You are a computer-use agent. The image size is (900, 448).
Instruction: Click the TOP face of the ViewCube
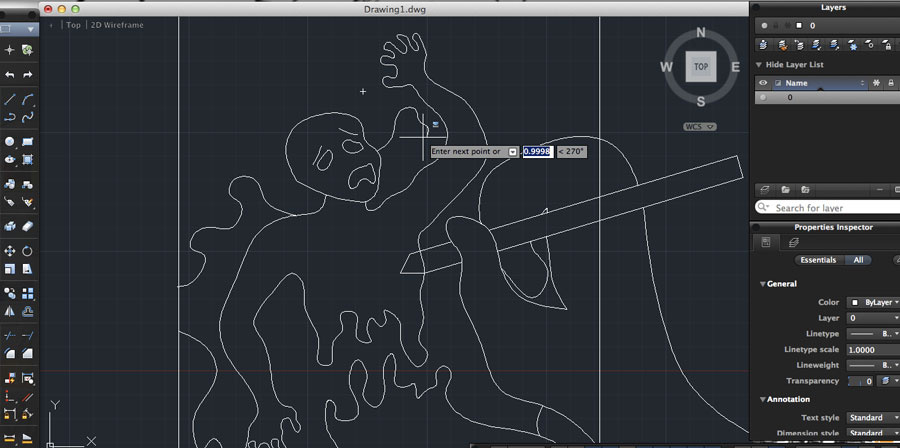coord(701,67)
